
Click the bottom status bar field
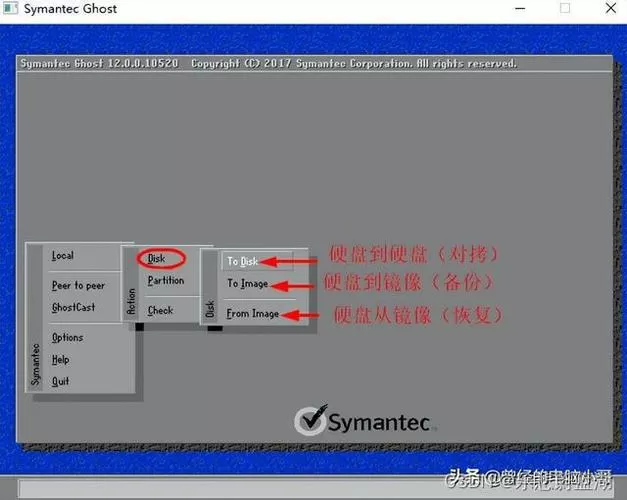coord(314,489)
